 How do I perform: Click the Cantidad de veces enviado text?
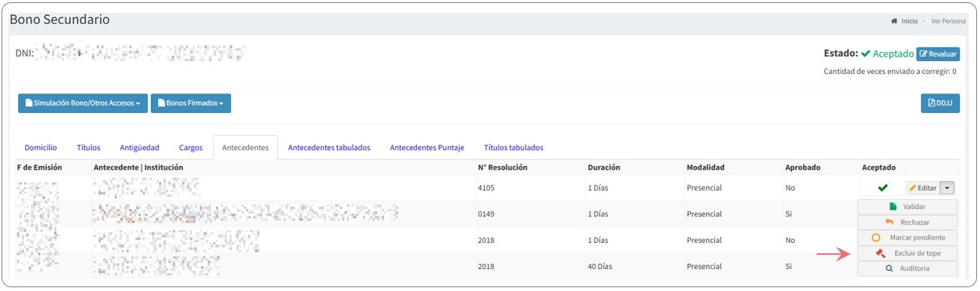tap(890, 72)
